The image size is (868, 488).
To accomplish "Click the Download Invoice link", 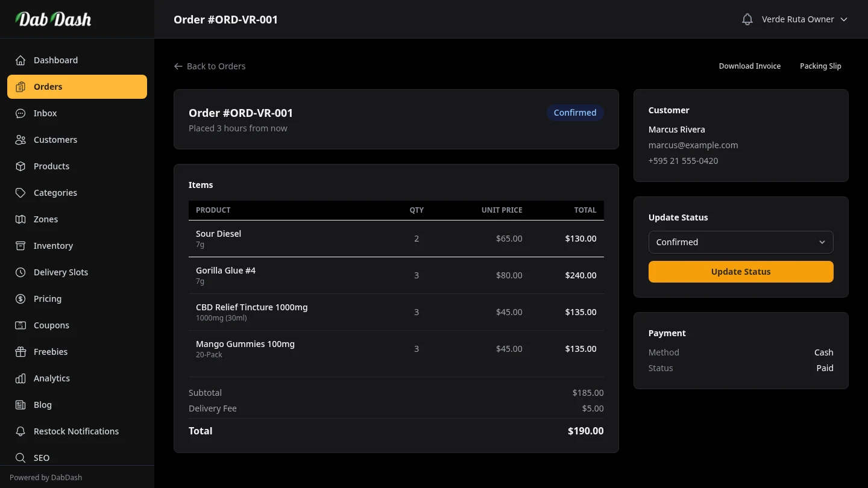I will (x=749, y=66).
